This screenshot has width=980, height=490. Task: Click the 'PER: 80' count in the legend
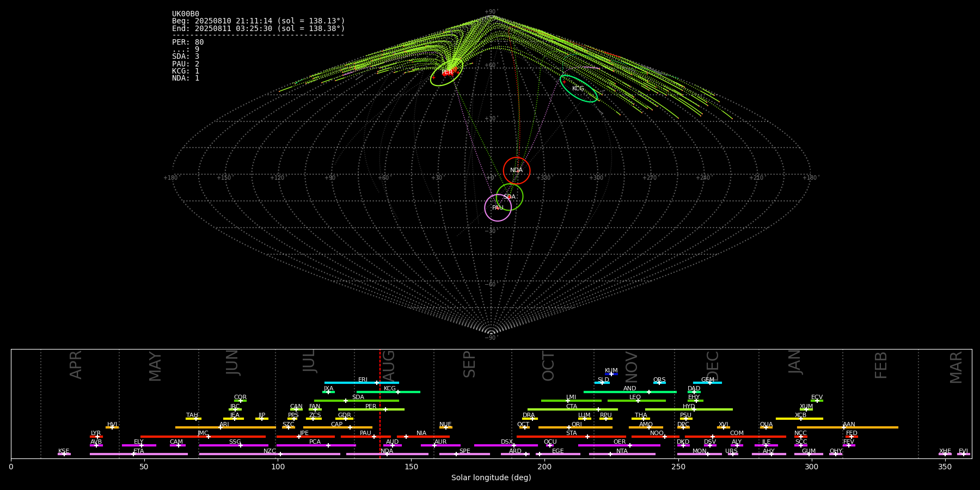188,42
